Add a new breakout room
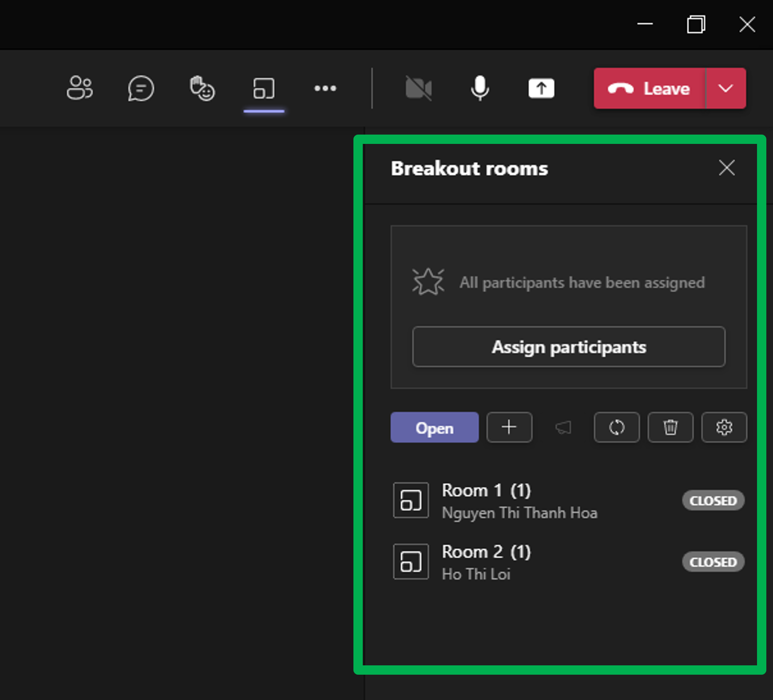773x700 pixels. [509, 427]
